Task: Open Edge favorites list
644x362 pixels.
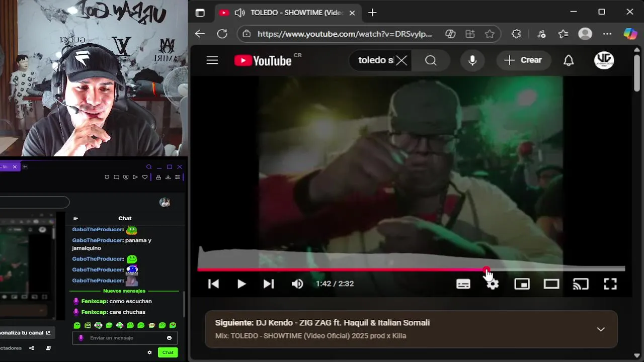Action: [x=563, y=34]
